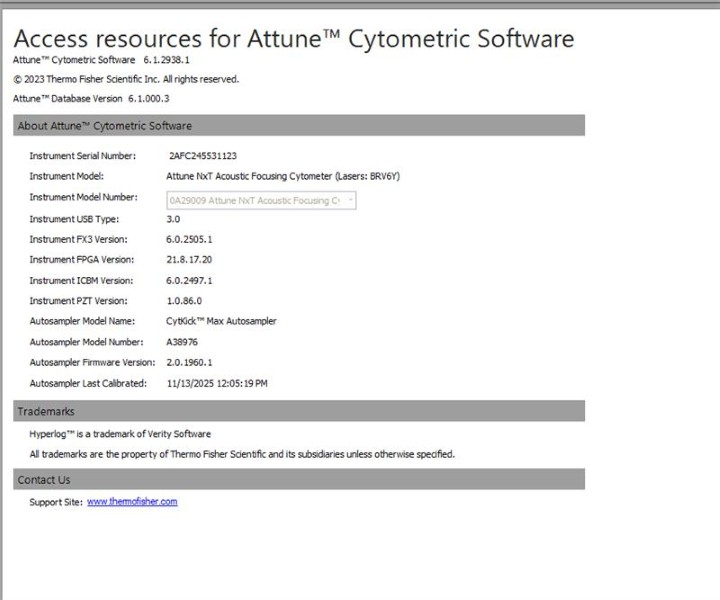Click the Instrument PZT Version value 1.0.86.0

186,301
